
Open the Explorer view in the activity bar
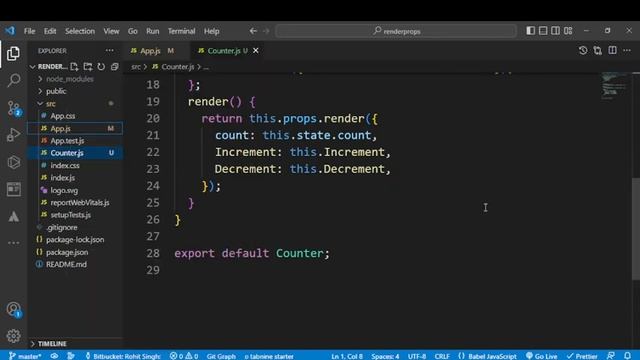tap(13, 53)
